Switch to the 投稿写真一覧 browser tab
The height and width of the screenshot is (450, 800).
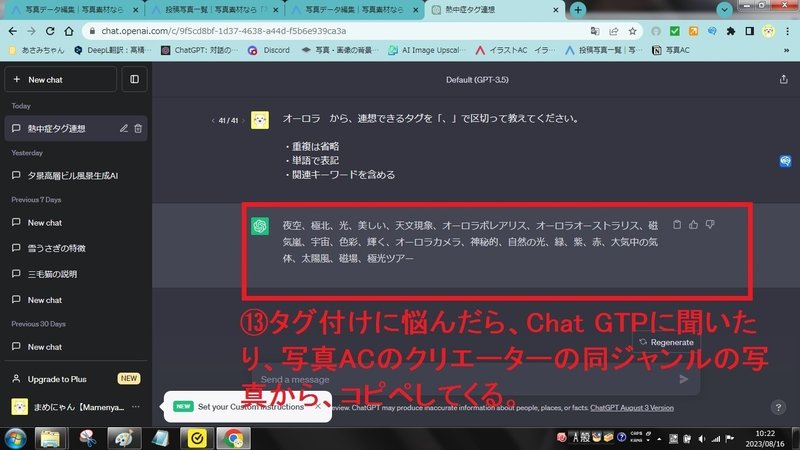pyautogui.click(x=214, y=10)
